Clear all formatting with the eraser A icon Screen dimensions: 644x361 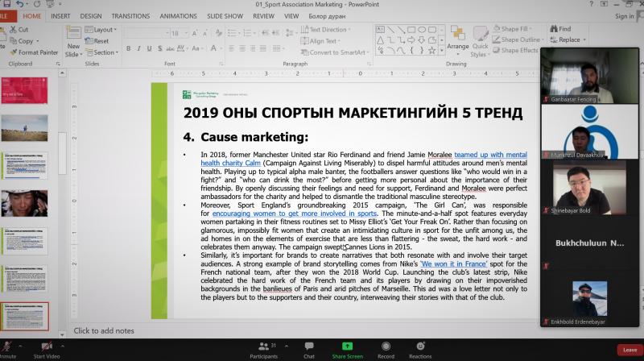(x=219, y=33)
